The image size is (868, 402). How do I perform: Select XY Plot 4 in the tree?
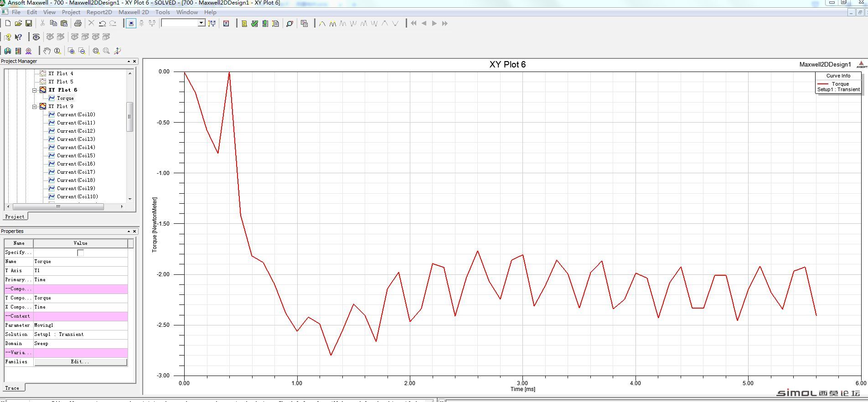(61, 73)
